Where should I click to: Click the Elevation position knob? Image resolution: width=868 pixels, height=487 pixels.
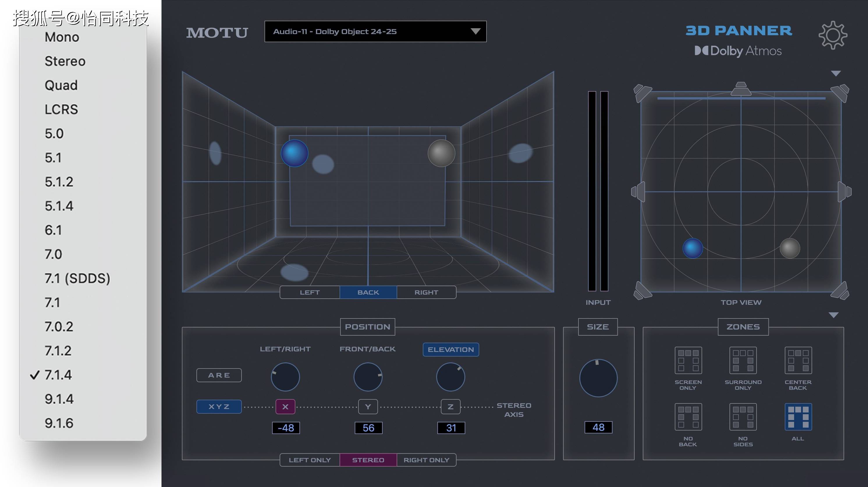coord(450,377)
